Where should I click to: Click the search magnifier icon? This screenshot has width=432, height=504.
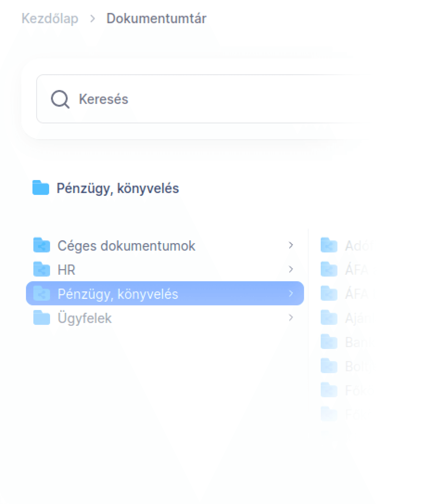pyautogui.click(x=60, y=99)
